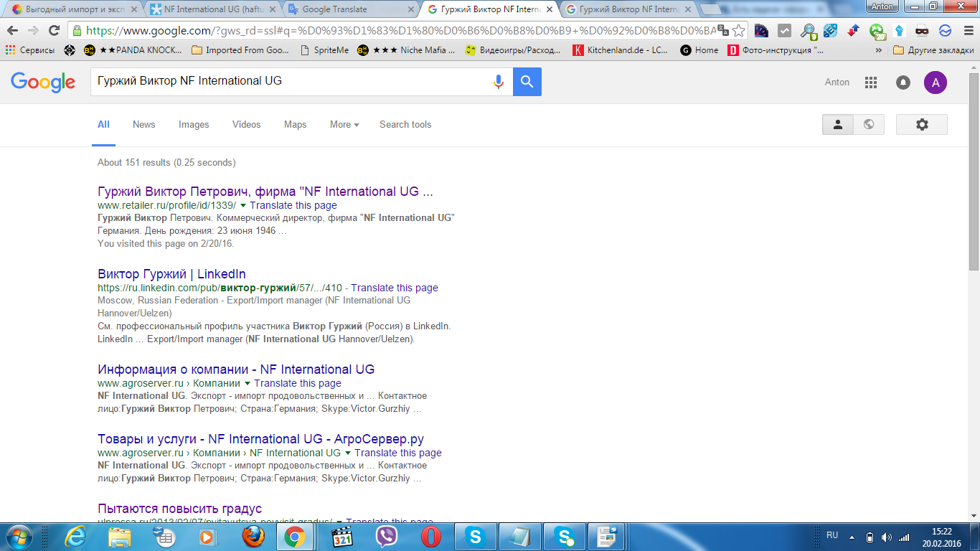980x551 pixels.
Task: Open search settings gear
Action: (x=922, y=124)
